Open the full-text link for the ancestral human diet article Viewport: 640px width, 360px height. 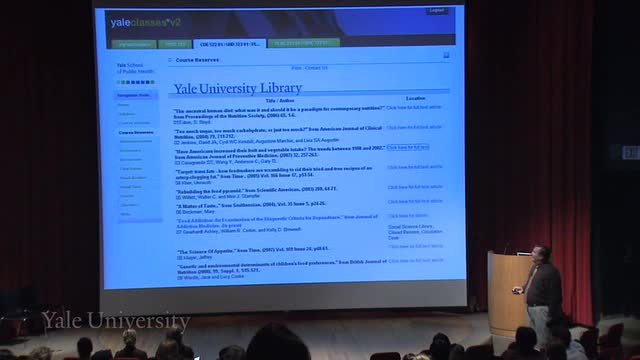tap(414, 107)
